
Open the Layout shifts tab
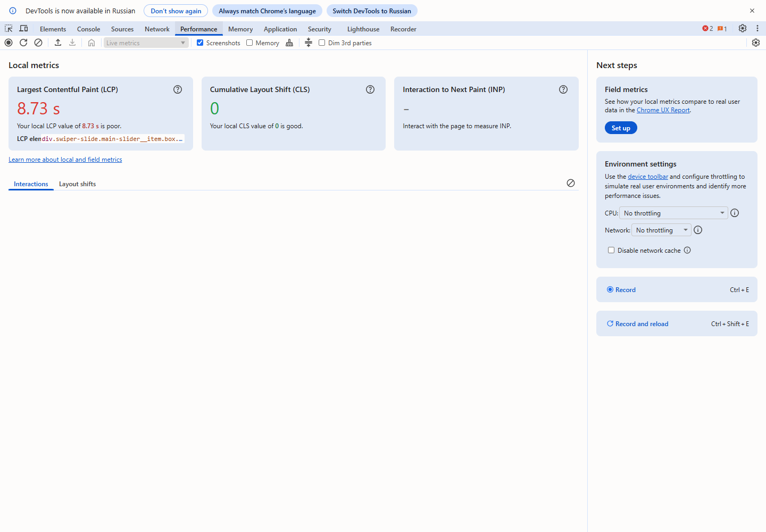click(x=78, y=184)
